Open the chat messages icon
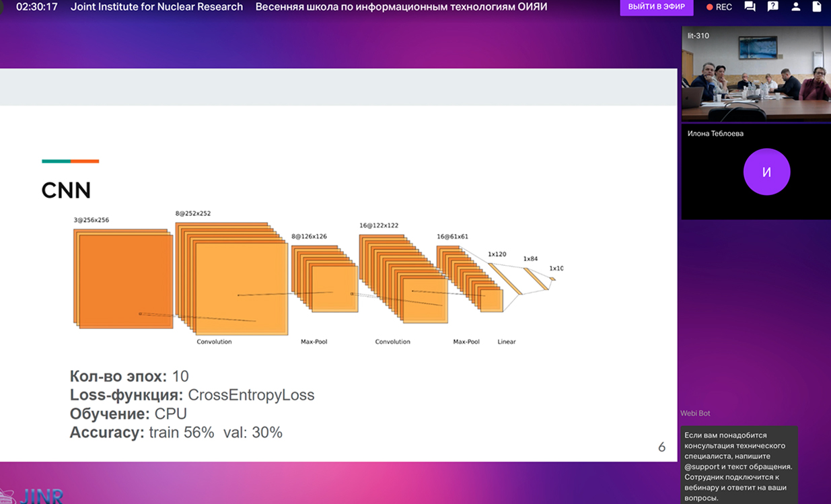 (750, 7)
